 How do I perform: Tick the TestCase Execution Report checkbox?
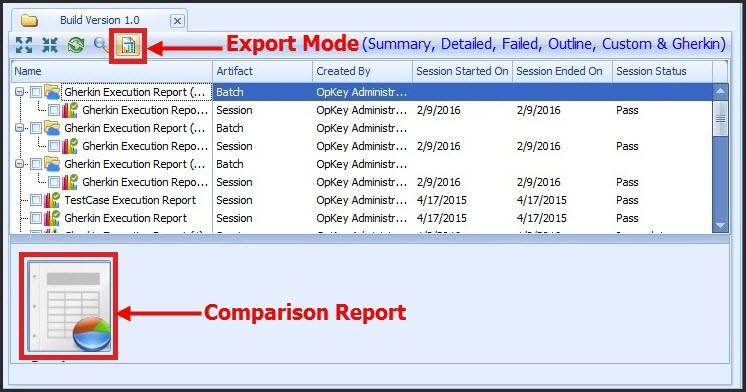pos(36,200)
